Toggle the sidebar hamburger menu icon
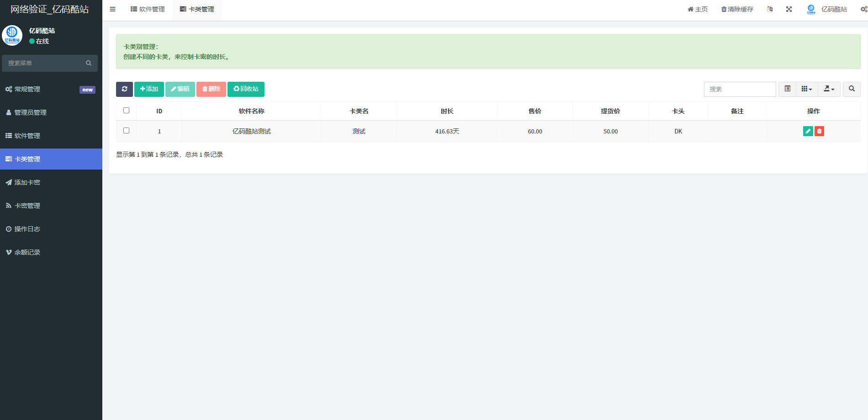This screenshot has height=420, width=868. pyautogui.click(x=112, y=9)
